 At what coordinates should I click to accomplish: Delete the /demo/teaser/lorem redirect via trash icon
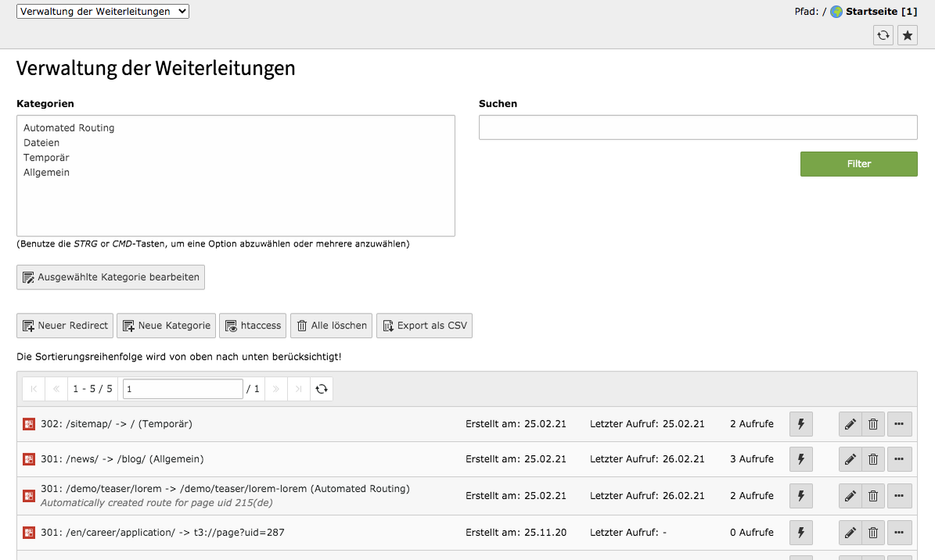pos(872,495)
